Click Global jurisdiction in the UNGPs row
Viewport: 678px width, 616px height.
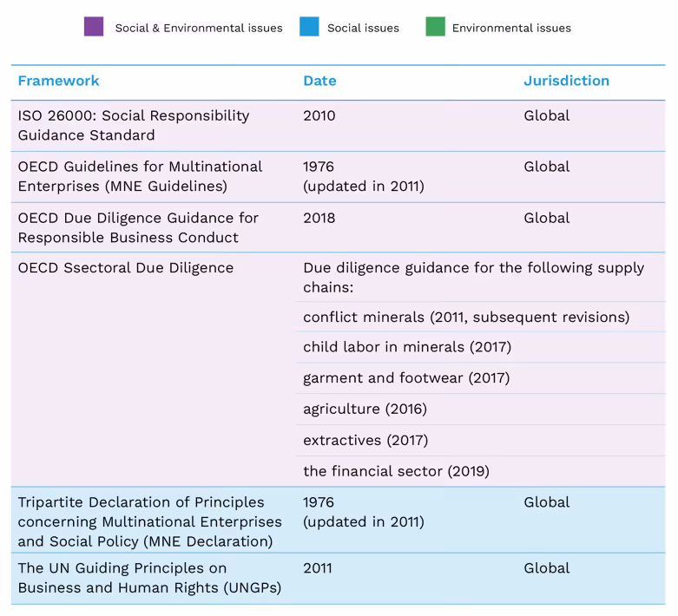coord(547,568)
